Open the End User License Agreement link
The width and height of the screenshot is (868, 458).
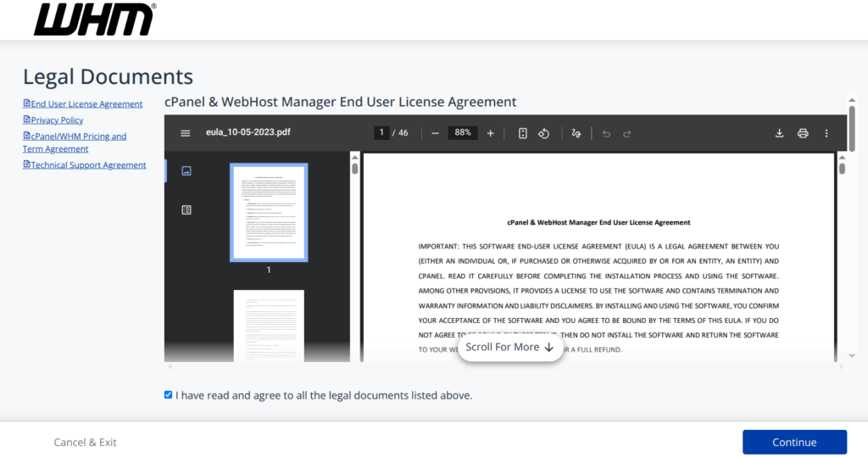[86, 104]
